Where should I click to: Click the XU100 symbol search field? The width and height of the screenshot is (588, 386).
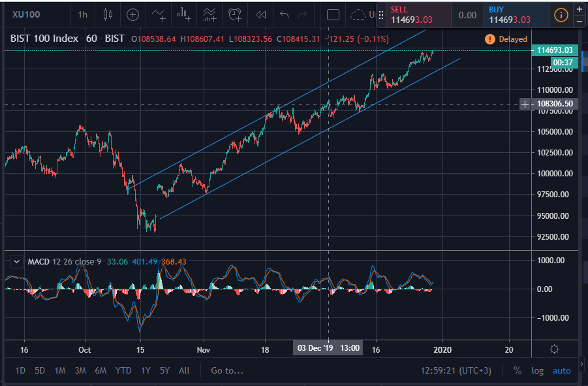(26, 14)
